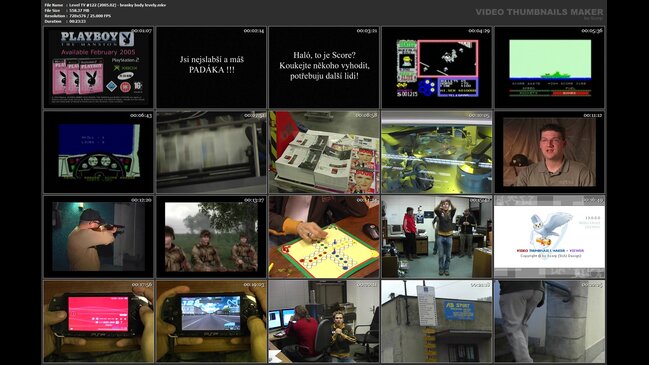Open the white owl logo thumbnail
This screenshot has height=365, width=649.
pyautogui.click(x=550, y=236)
